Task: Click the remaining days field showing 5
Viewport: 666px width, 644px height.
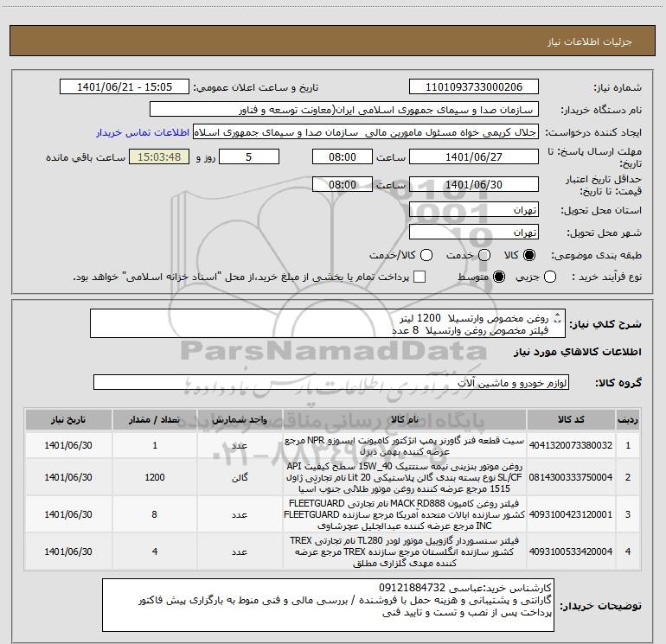Action: [x=249, y=157]
